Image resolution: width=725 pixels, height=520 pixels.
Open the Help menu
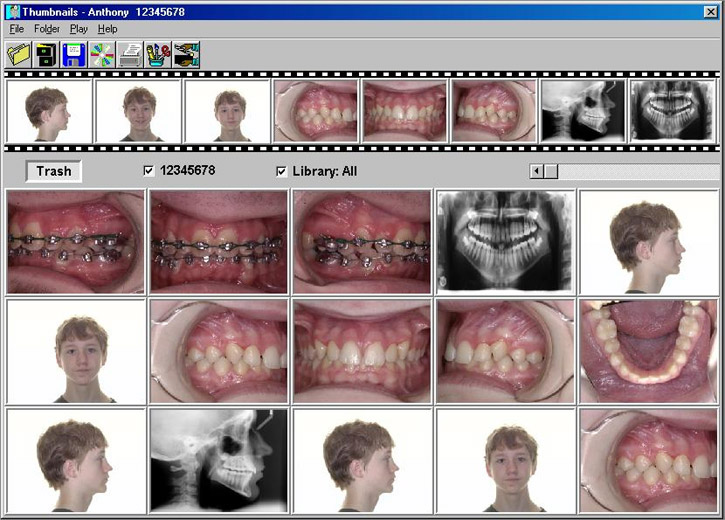click(x=107, y=29)
